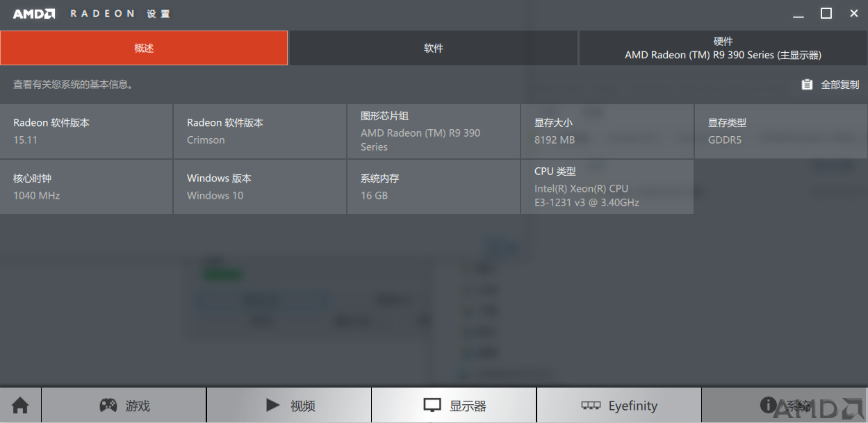Open the Eyefinity section
Screen dimensions: 868x423
point(619,405)
